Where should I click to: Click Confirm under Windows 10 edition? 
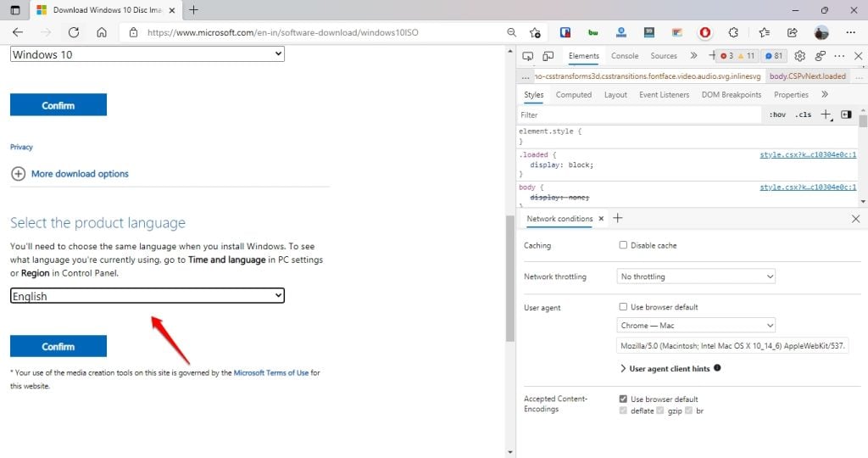pyautogui.click(x=58, y=105)
